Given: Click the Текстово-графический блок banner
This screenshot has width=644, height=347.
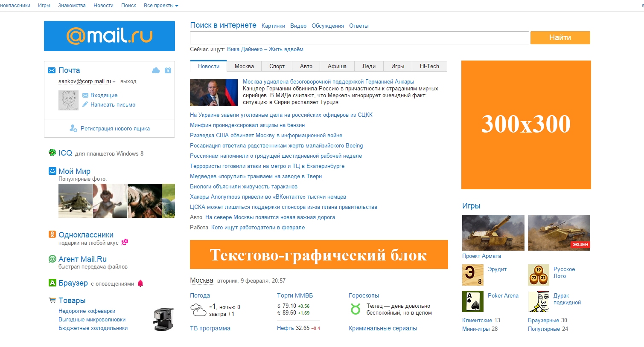Looking at the screenshot, I should click(x=319, y=254).
